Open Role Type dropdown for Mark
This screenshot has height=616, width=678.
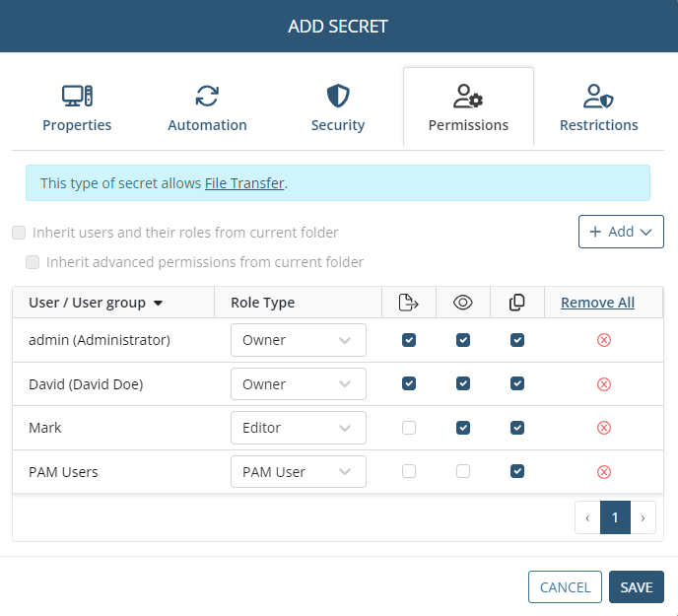tap(298, 428)
